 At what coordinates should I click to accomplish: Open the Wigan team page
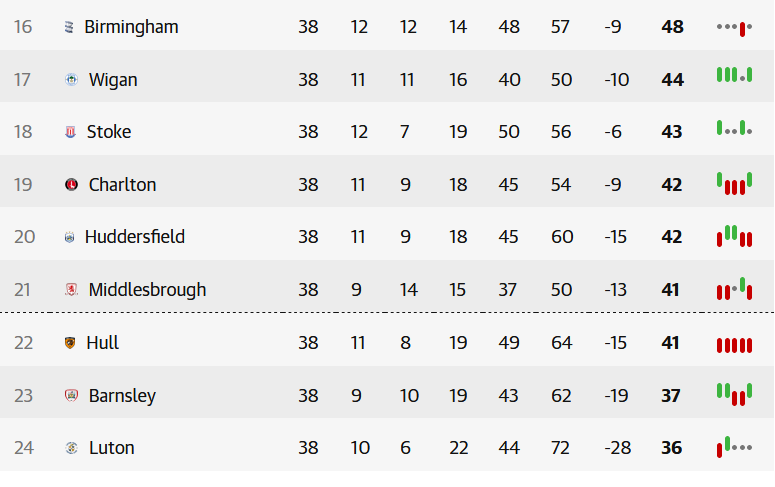(x=113, y=80)
